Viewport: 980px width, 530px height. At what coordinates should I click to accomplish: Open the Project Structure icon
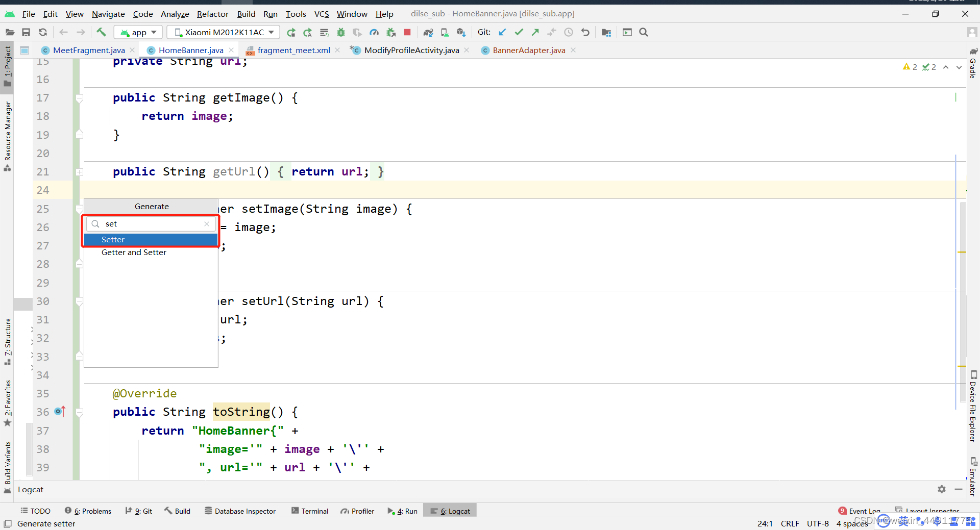tap(606, 32)
